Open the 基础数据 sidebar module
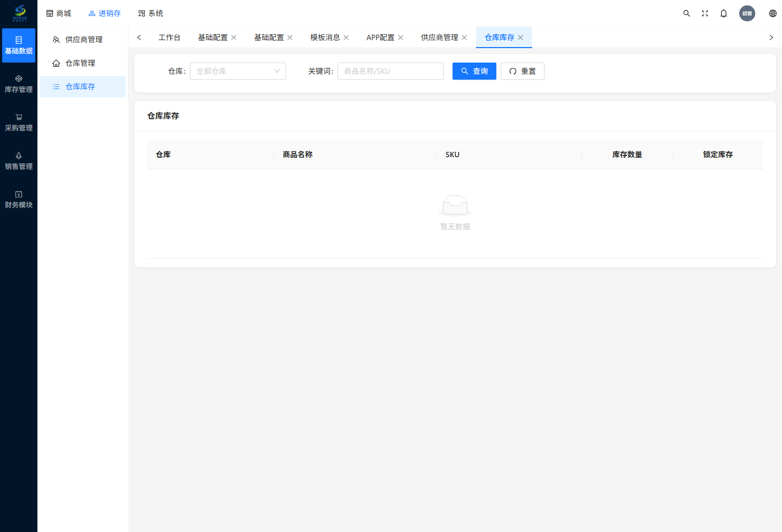Viewport: 782px width, 532px height. (x=19, y=45)
